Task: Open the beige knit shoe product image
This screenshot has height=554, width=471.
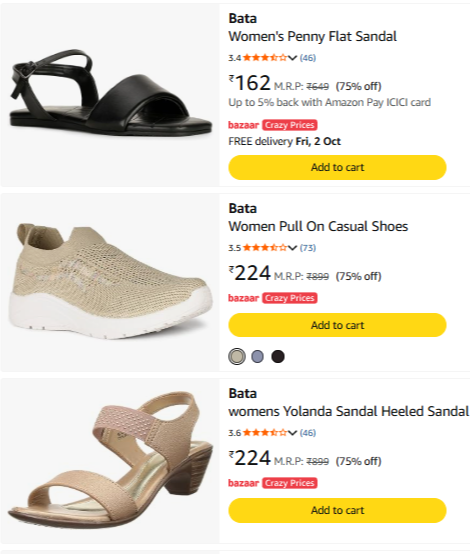Action: [x=110, y=281]
